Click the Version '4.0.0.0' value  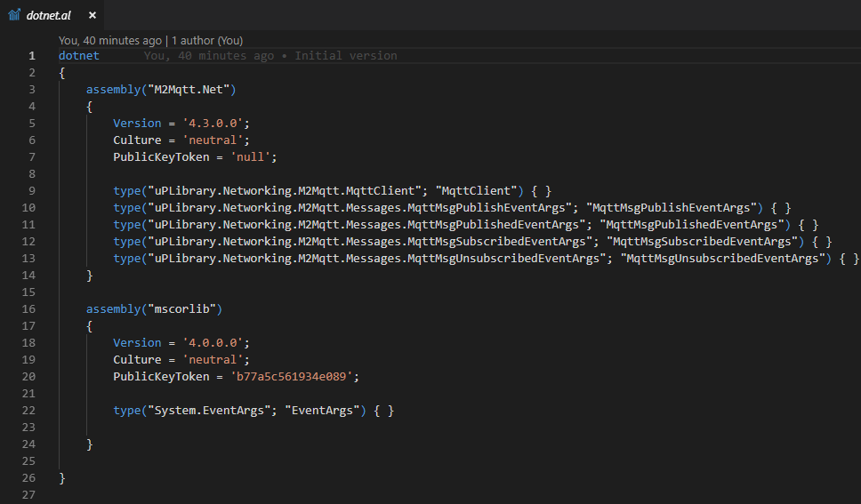(x=213, y=342)
